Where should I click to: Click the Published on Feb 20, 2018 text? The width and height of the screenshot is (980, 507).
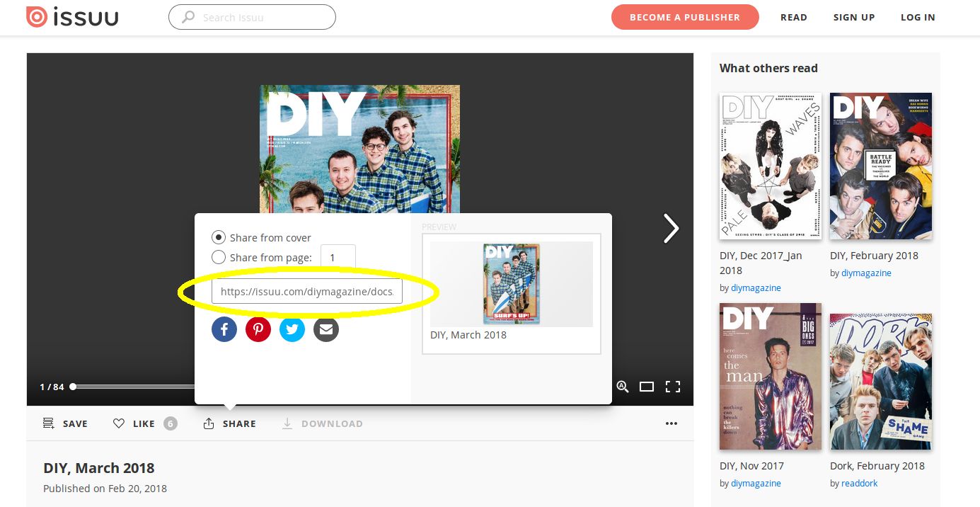105,489
